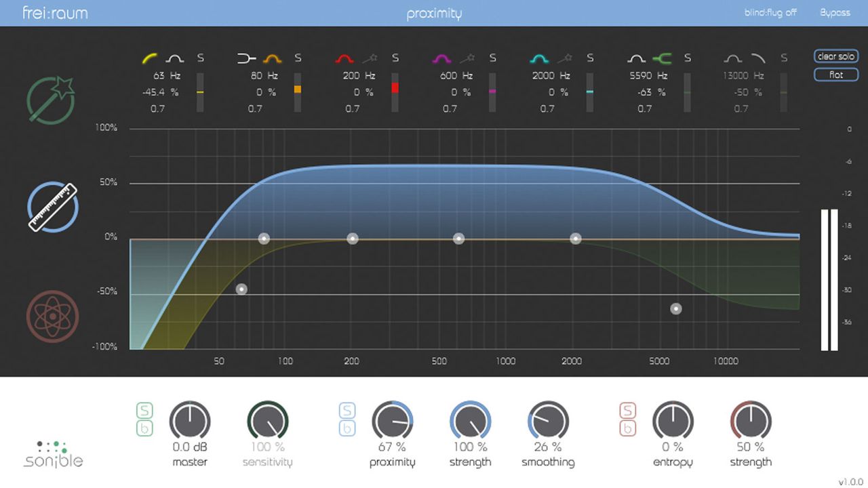The width and height of the screenshot is (868, 488).
Task: Select the bell shape for the 63 Hz band
Action: click(x=175, y=58)
